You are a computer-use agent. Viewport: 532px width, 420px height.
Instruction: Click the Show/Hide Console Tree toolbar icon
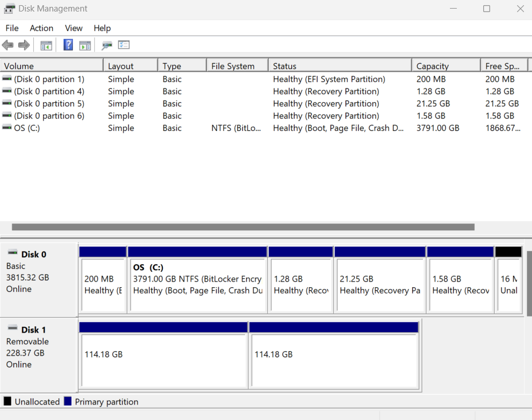pos(46,45)
